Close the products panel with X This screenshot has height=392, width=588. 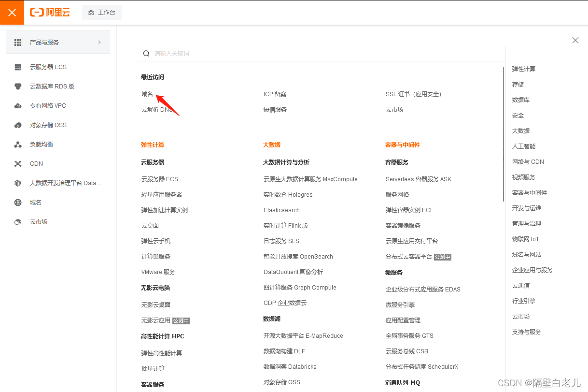[575, 40]
